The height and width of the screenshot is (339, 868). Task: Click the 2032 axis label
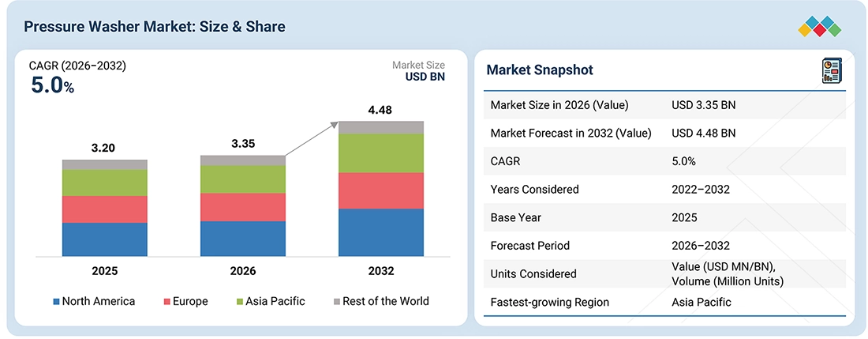click(x=381, y=271)
